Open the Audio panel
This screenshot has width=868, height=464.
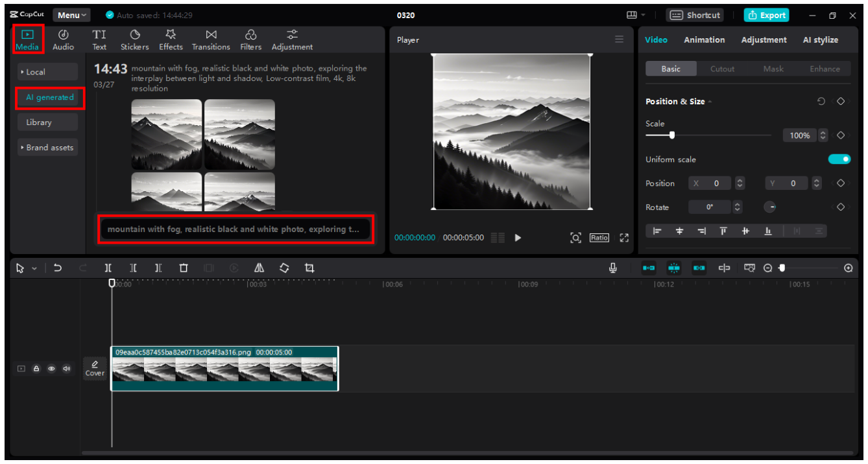[63, 40]
